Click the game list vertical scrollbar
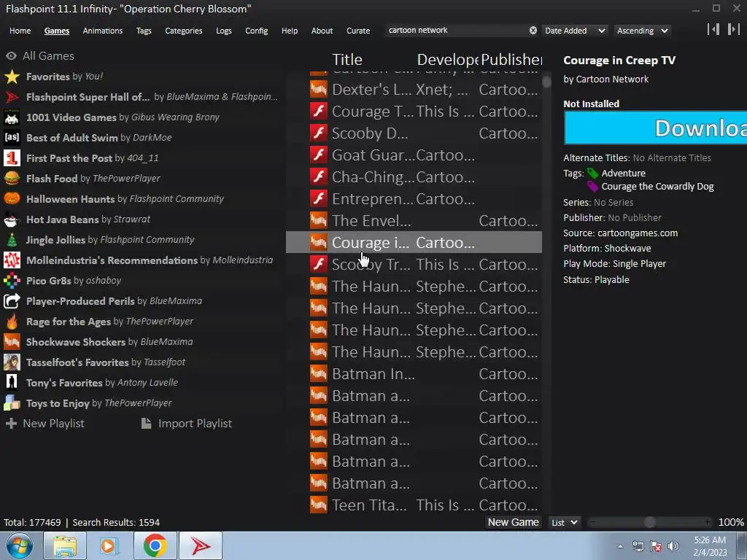Image resolution: width=747 pixels, height=560 pixels. 546,82
